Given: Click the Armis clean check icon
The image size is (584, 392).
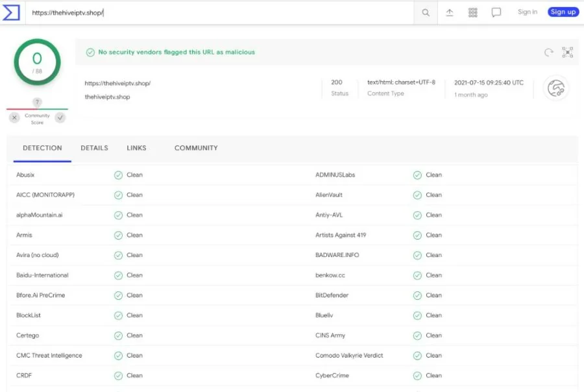Looking at the screenshot, I should [118, 236].
